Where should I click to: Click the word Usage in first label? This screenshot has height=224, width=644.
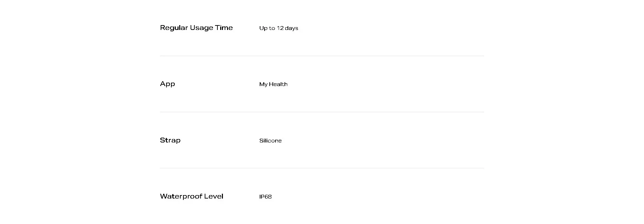(x=201, y=28)
